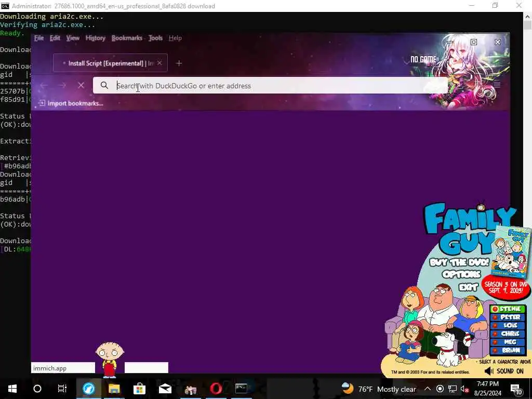Screen dimensions: 532x399
Task: Click the circular tray recording icon
Action: 440,389
